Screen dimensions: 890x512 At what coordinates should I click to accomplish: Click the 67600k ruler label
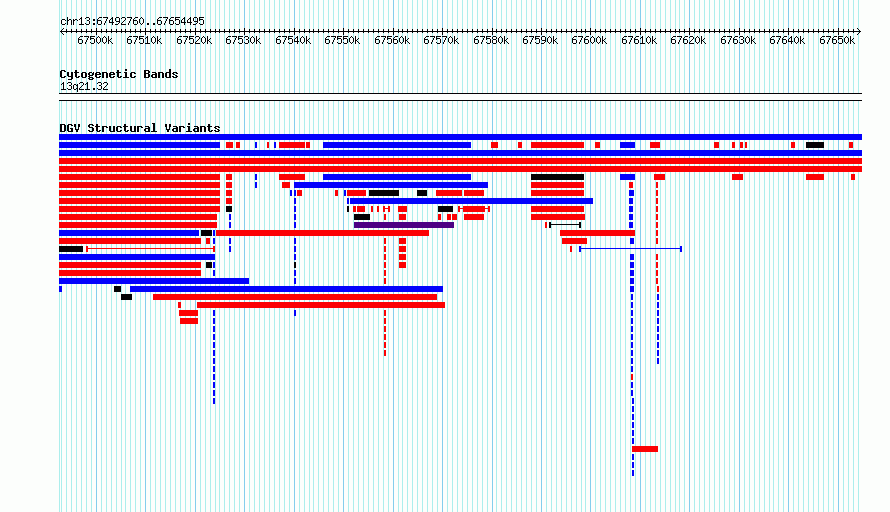click(x=589, y=40)
